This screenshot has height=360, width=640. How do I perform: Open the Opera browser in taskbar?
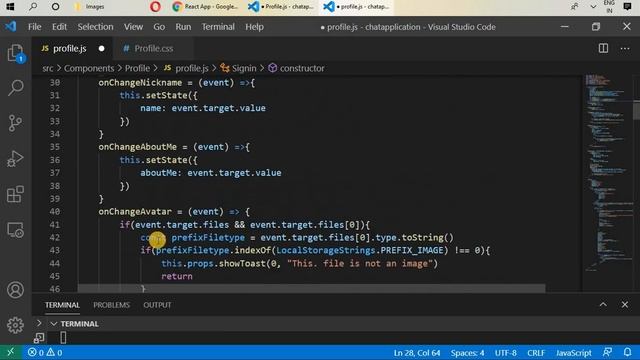[x=155, y=7]
